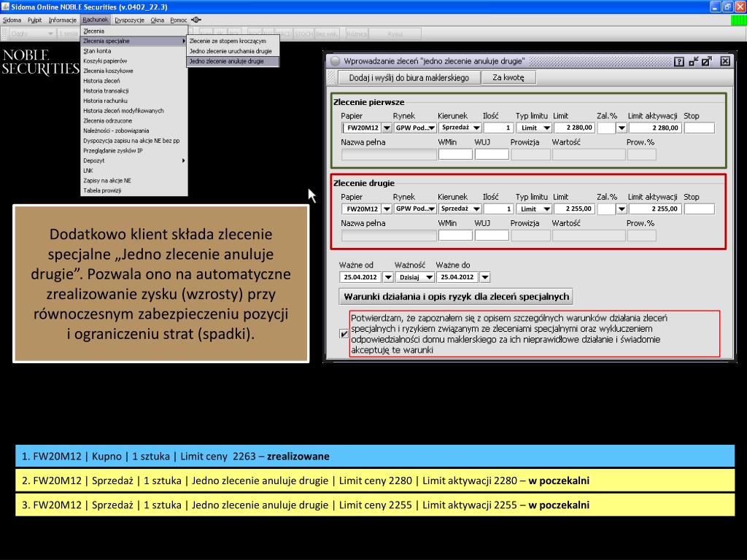Open the Pulpit menu
The image size is (747, 560).
pyautogui.click(x=35, y=20)
